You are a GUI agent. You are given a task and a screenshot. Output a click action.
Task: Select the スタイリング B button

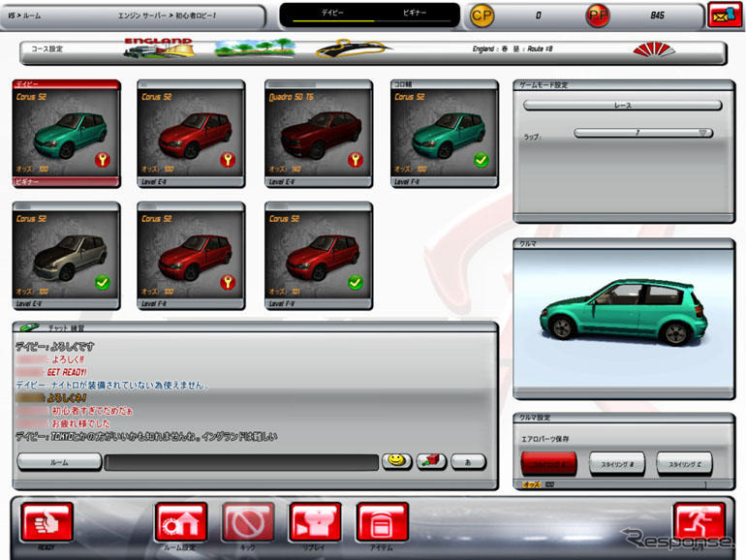[x=617, y=463]
